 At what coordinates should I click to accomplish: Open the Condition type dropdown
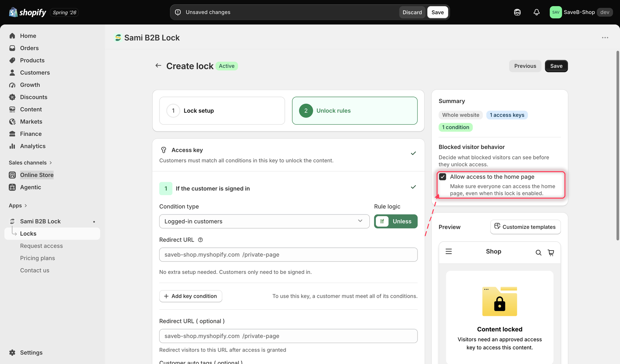pyautogui.click(x=264, y=221)
